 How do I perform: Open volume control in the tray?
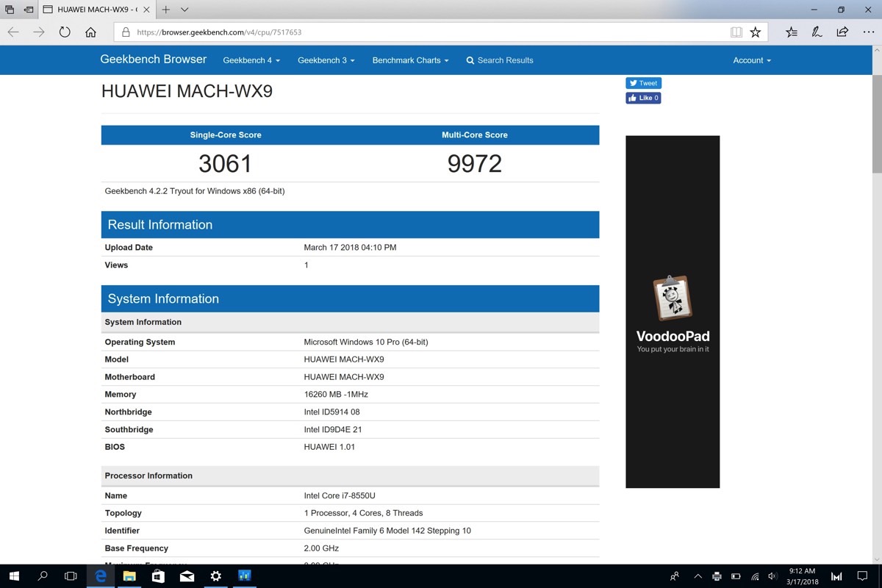[772, 577]
